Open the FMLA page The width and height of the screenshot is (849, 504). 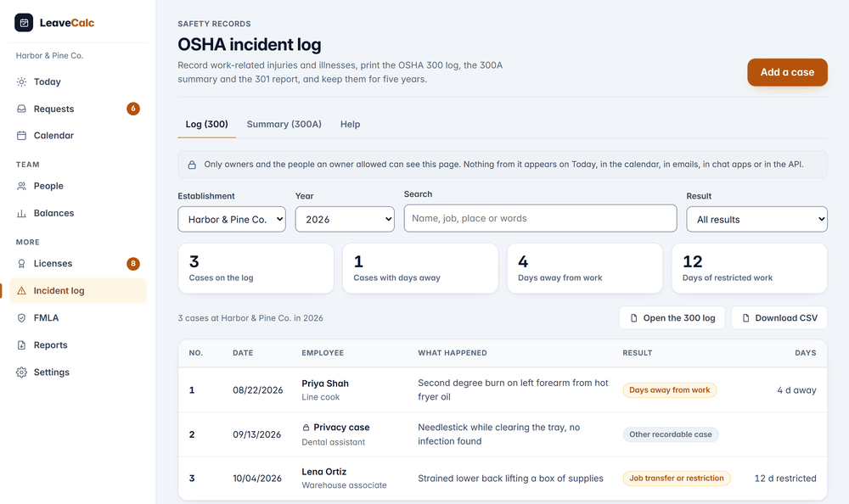tap(78, 318)
